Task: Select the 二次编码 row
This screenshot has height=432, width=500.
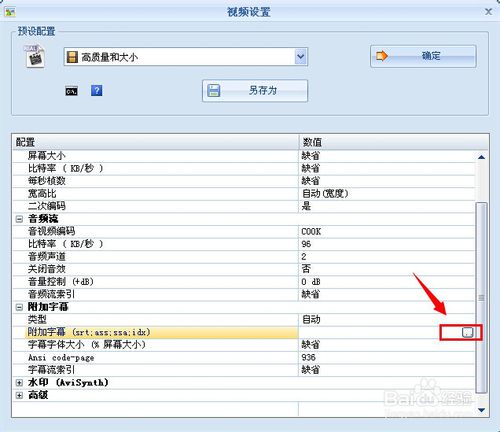Action: (244, 206)
